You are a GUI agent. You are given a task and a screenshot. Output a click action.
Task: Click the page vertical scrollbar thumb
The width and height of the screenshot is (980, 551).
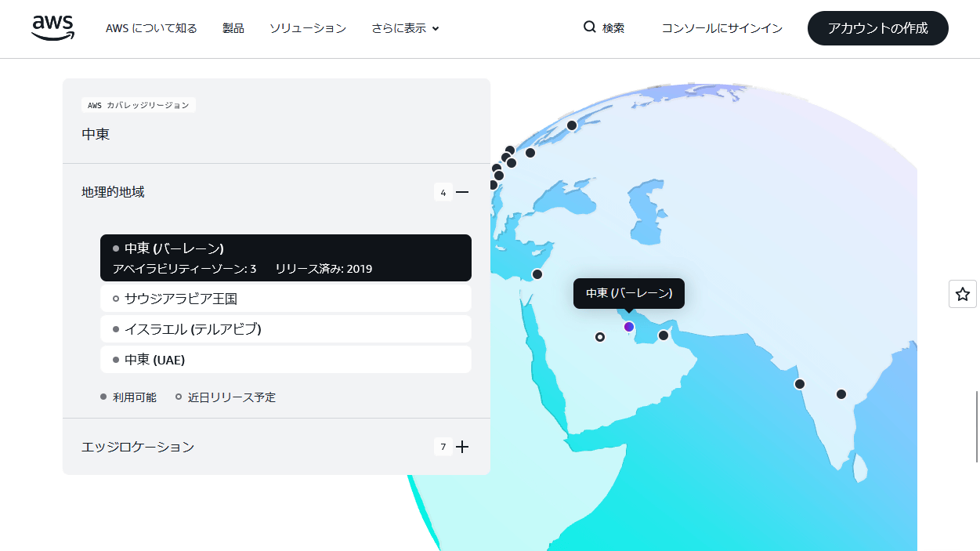pos(975,427)
